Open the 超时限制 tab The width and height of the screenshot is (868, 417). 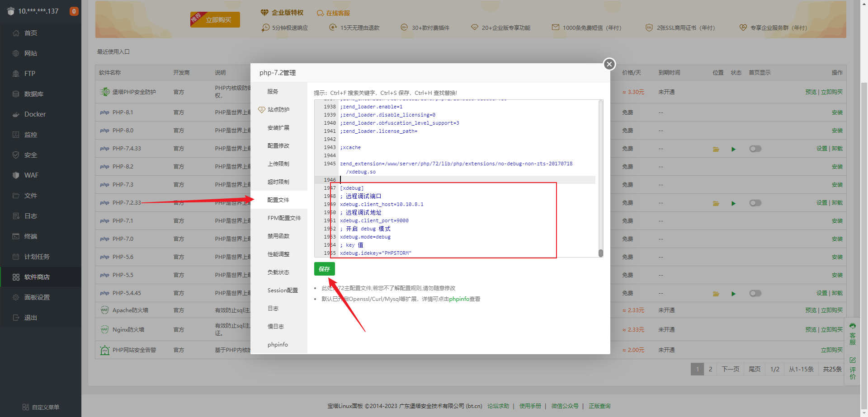(279, 182)
